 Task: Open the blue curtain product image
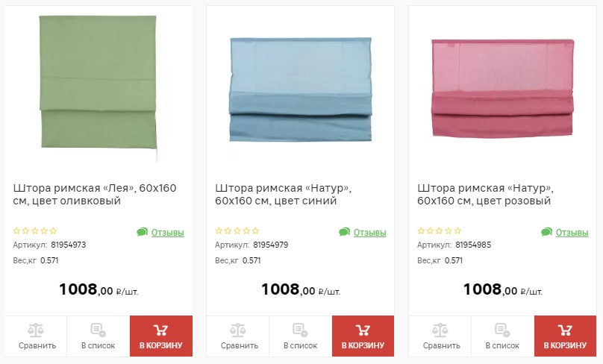pyautogui.click(x=300, y=90)
